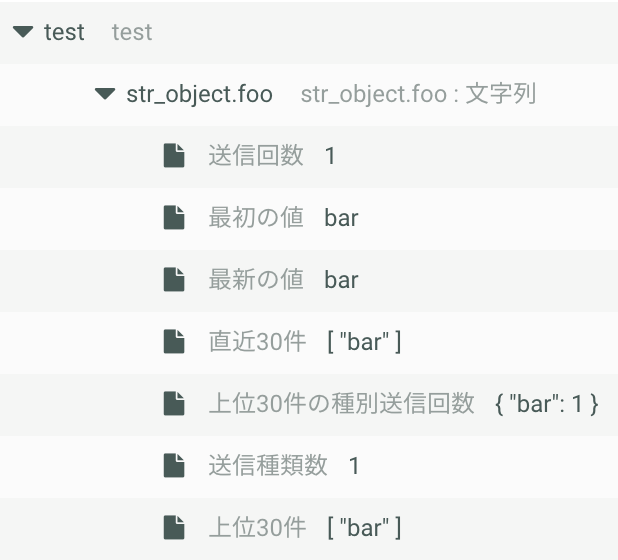Screen dimensions: 618x560
Task: Select the test root label
Action: click(64, 32)
